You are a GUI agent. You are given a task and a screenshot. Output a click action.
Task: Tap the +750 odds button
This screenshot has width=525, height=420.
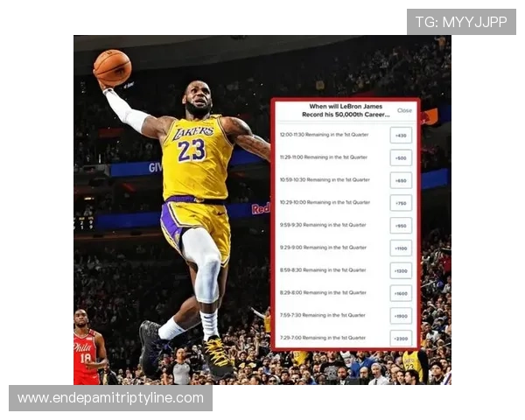click(x=401, y=203)
